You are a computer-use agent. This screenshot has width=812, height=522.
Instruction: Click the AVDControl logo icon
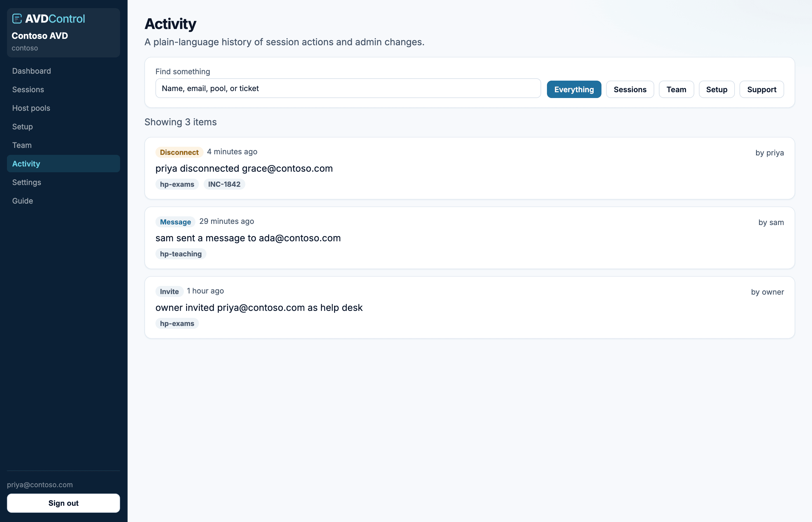pos(17,19)
